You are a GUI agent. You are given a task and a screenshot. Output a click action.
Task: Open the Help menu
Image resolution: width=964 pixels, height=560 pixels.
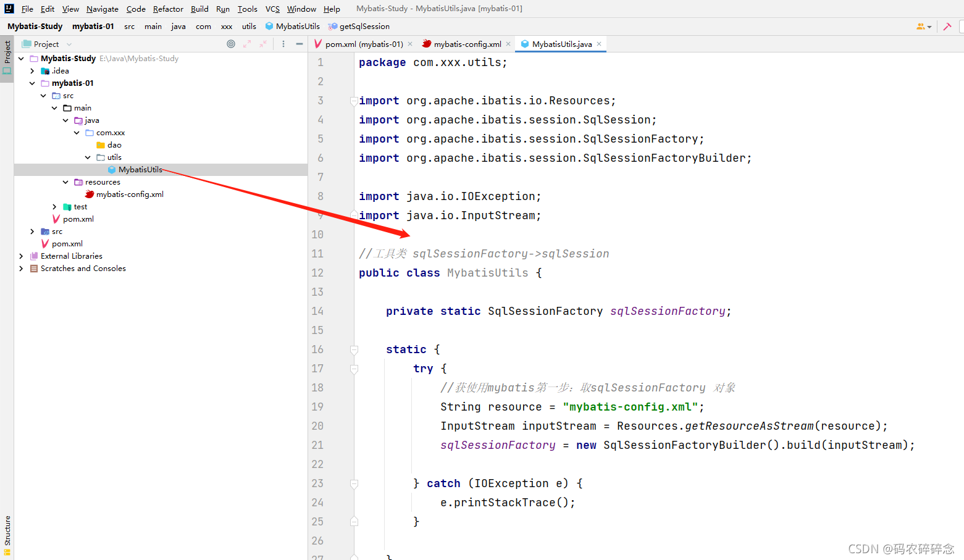[x=332, y=9]
